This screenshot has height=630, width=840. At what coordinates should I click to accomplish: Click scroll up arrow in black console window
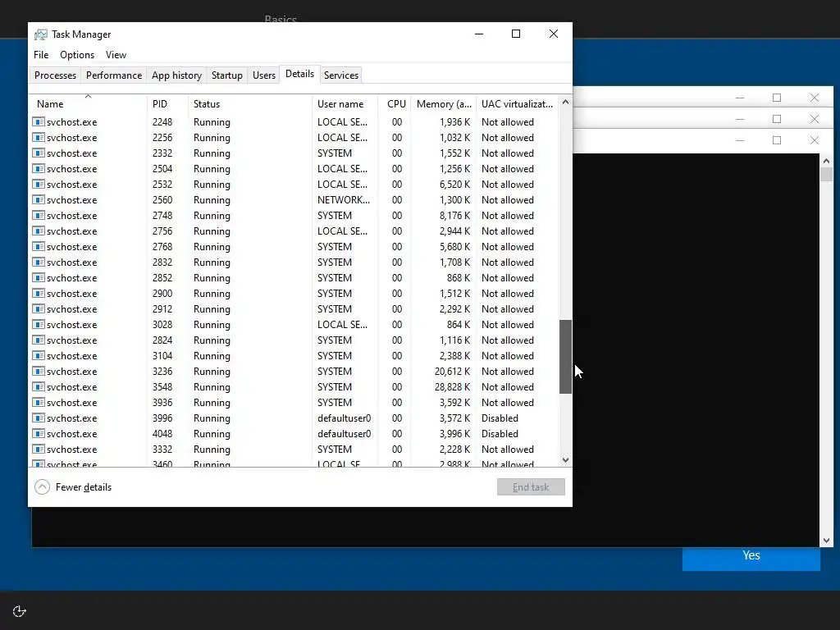826,161
